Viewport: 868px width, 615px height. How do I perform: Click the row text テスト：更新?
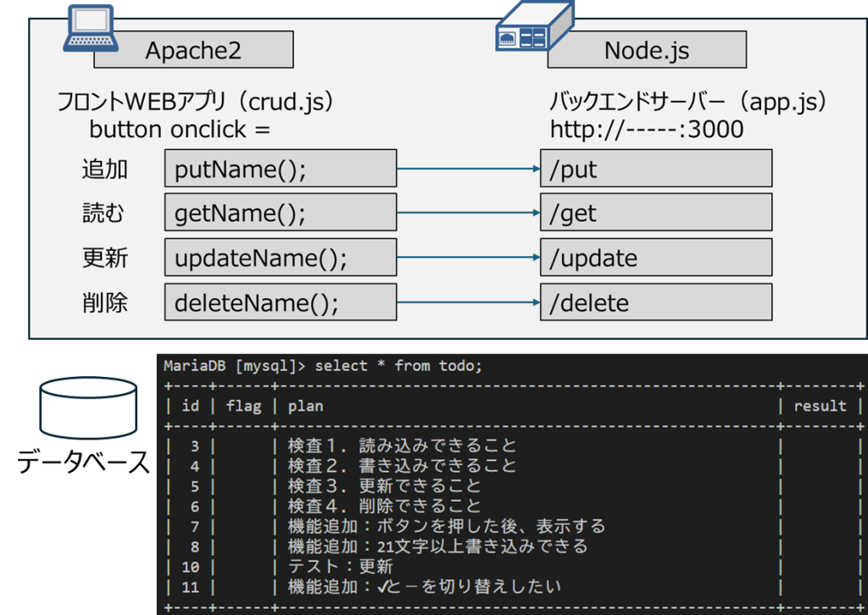click(x=341, y=567)
